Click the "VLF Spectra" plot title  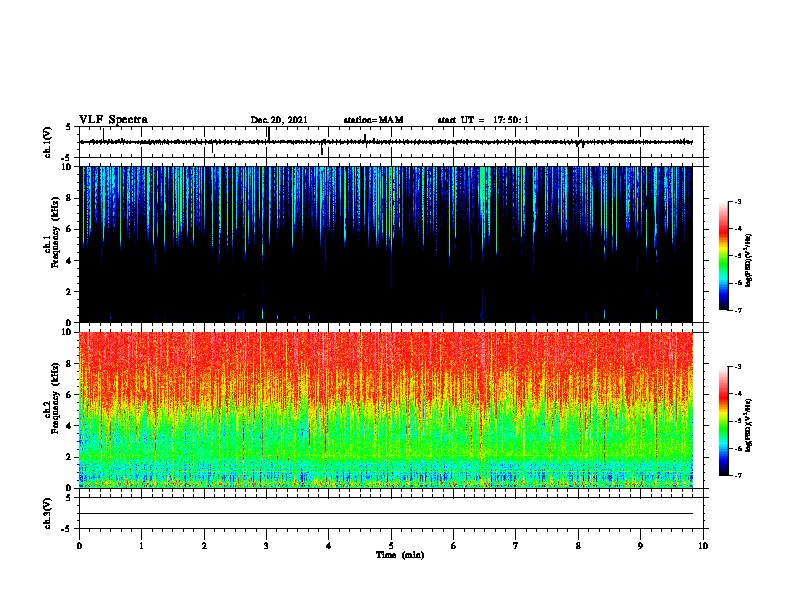pos(113,120)
